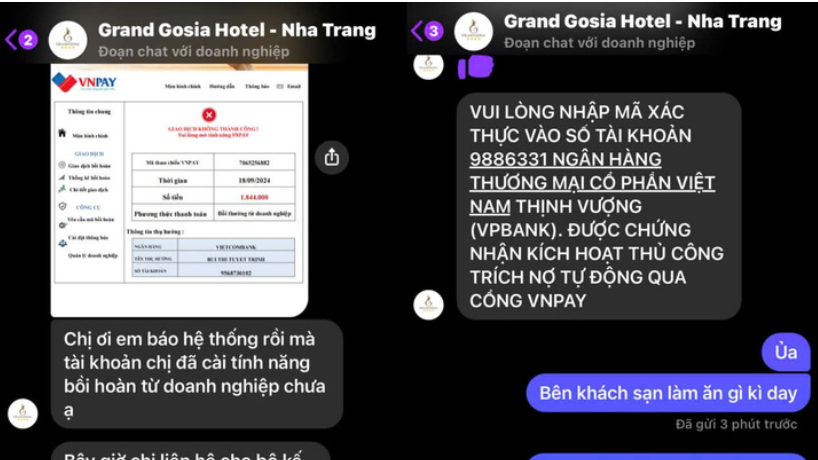Open the unread badge showing 2
818x460 pixels.
pos(28,40)
